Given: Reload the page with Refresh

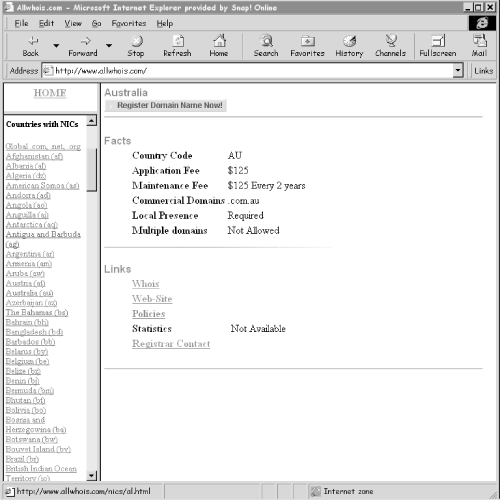Looking at the screenshot, I should coord(177,46).
